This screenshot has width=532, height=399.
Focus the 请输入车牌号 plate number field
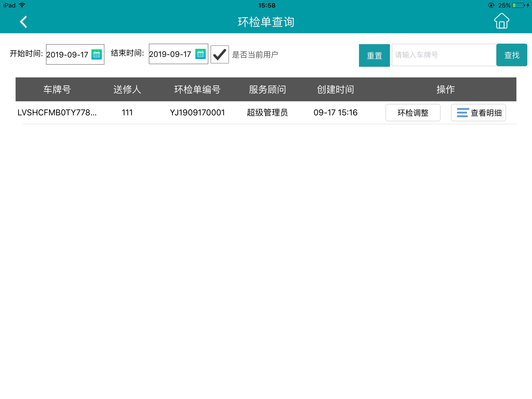point(444,55)
